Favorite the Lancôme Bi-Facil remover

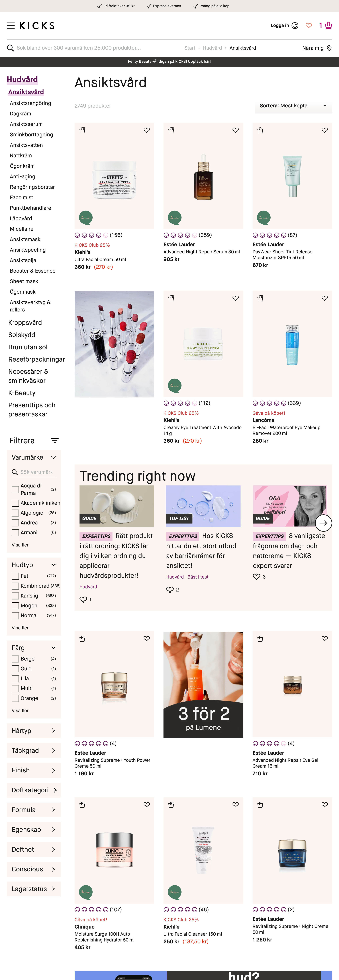click(325, 298)
